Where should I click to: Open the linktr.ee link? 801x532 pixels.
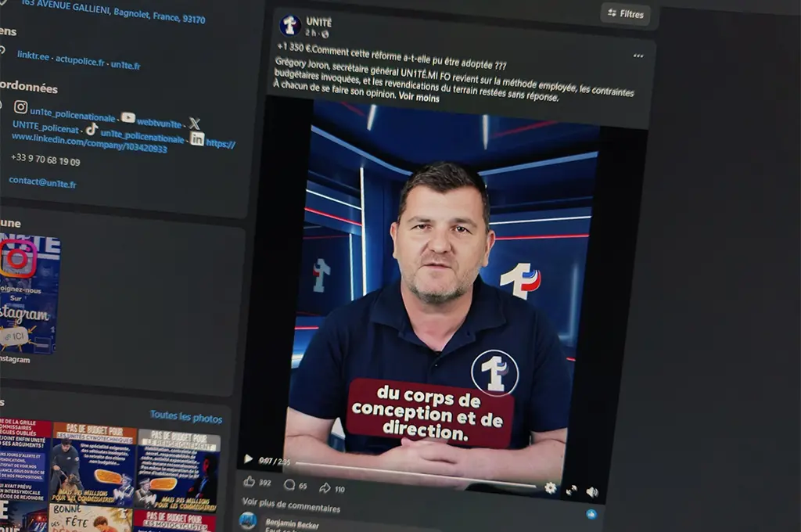(x=33, y=56)
